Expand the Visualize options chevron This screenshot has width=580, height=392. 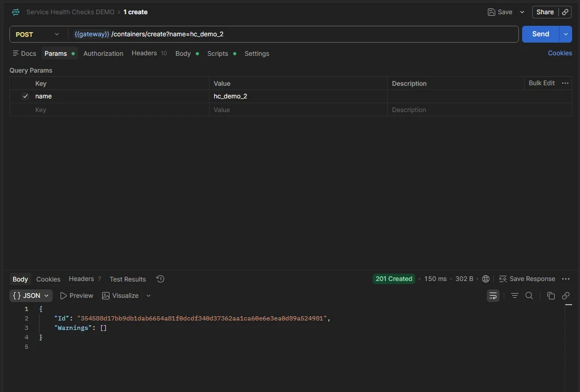[148, 296]
